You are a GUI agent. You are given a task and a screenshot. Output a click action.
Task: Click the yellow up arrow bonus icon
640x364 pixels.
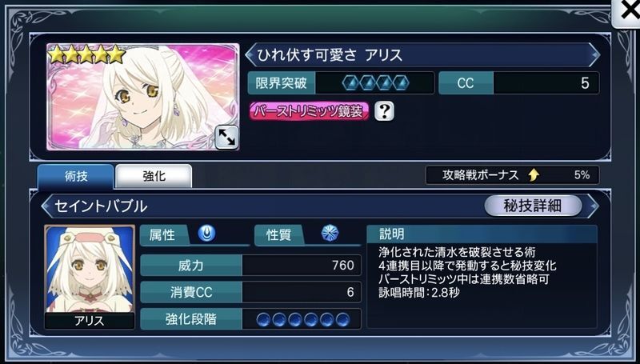(x=534, y=175)
